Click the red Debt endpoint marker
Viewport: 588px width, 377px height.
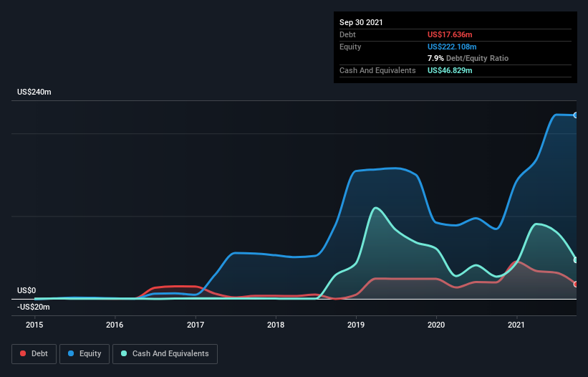point(576,285)
